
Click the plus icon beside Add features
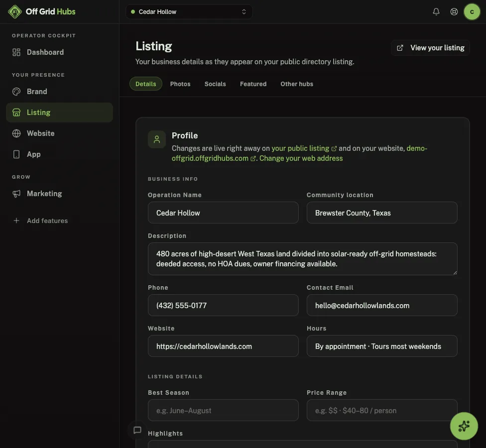(16, 221)
